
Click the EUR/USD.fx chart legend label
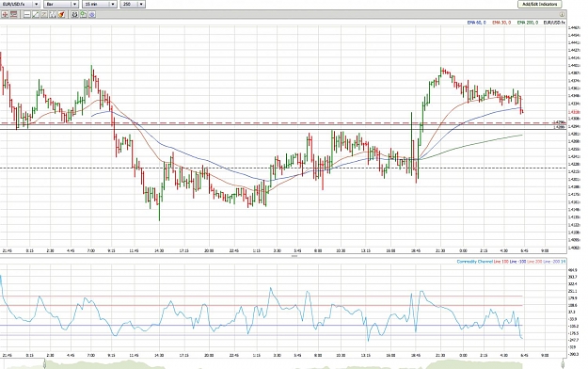pyautogui.click(x=554, y=23)
